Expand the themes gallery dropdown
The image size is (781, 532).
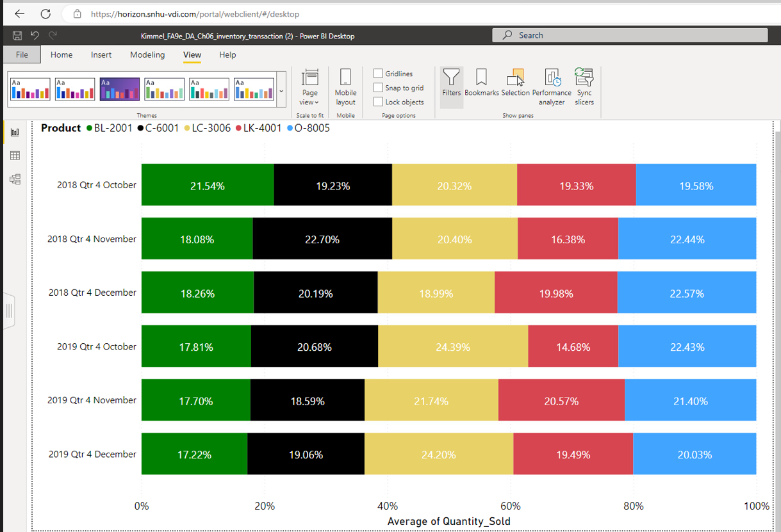(x=281, y=90)
